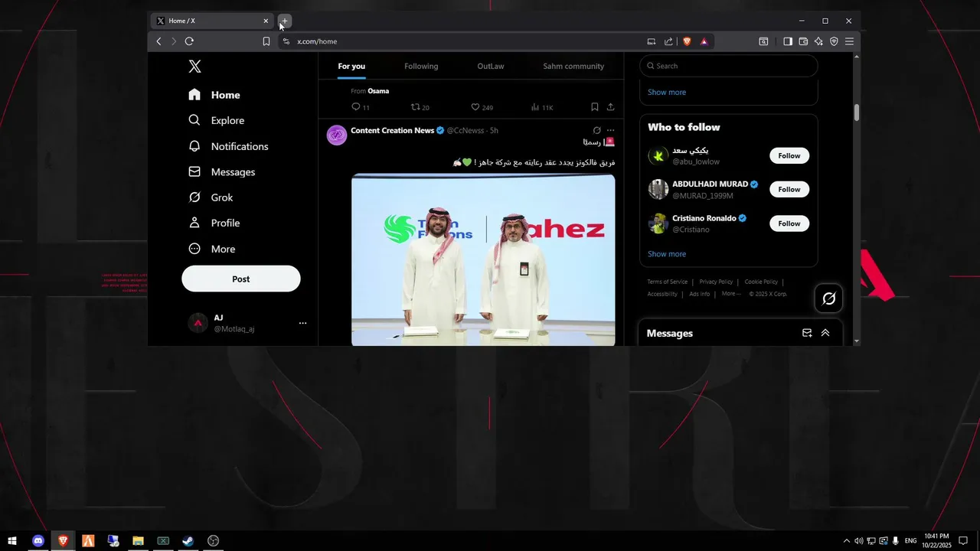The image size is (980, 551).
Task: Expand the More sidebar menu
Action: coord(212,249)
